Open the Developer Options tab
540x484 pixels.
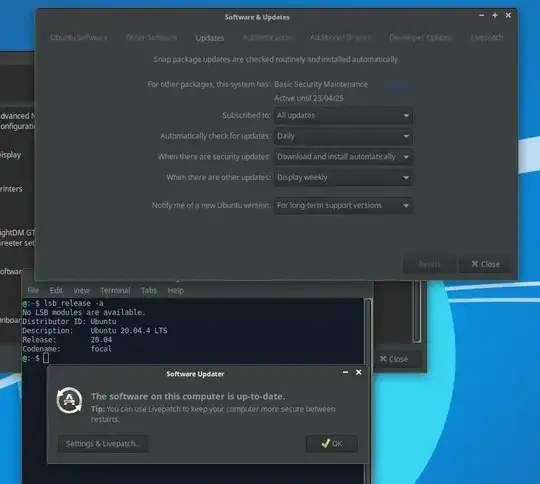(420, 37)
